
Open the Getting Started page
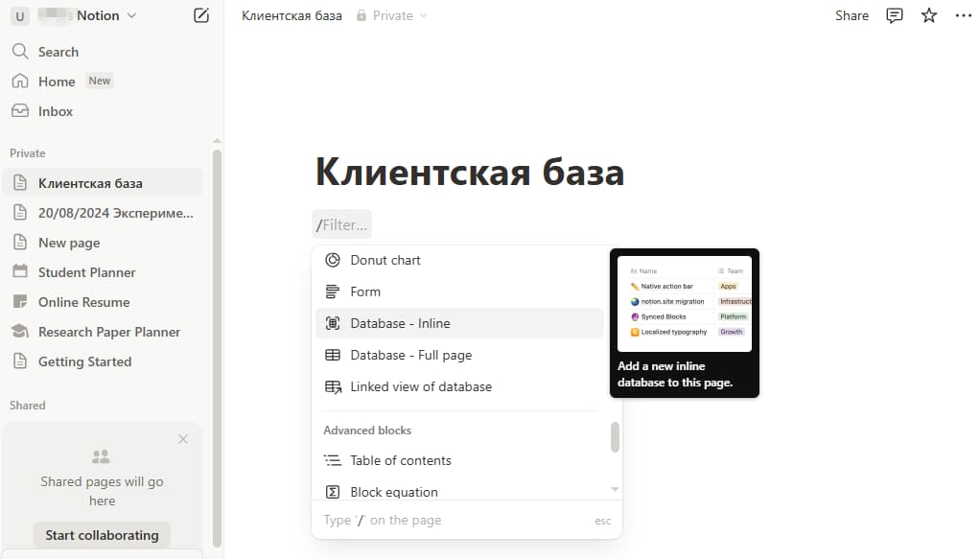[103, 361]
